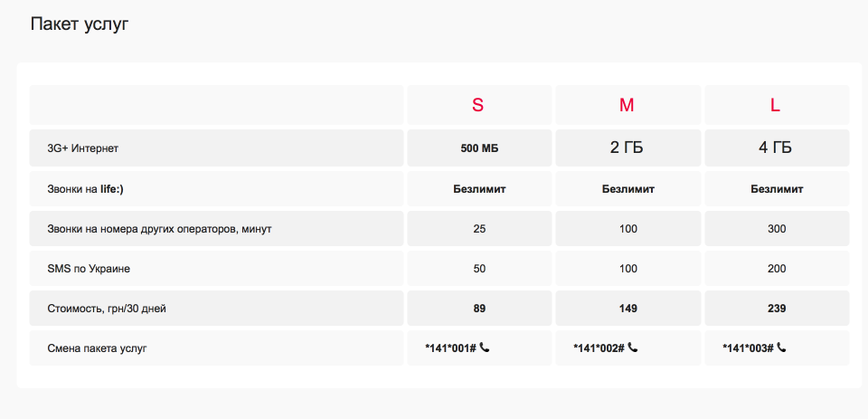
Task: Click the "SMS по Украине" row label
Action: pyautogui.click(x=89, y=269)
